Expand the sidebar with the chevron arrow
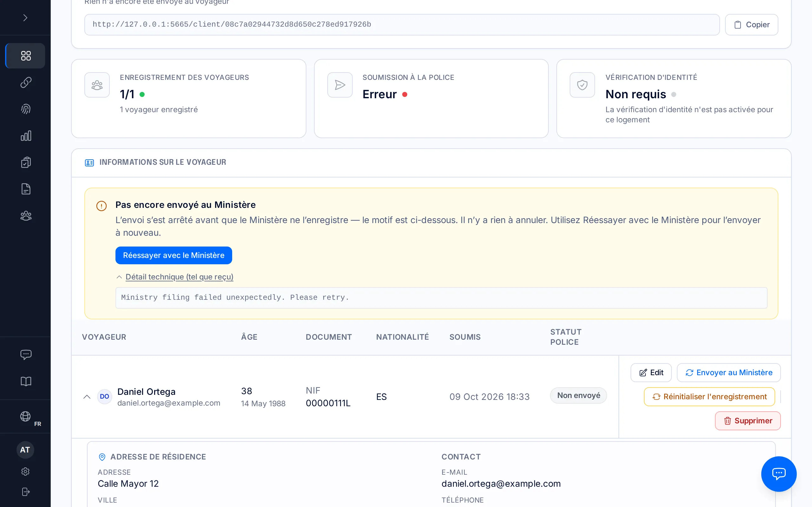 (25, 18)
